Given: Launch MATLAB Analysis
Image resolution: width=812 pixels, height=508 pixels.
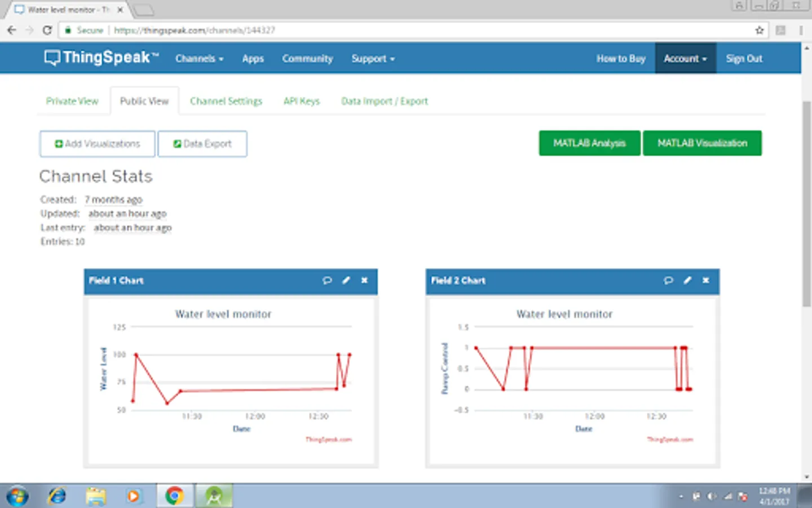Looking at the screenshot, I should coord(589,143).
